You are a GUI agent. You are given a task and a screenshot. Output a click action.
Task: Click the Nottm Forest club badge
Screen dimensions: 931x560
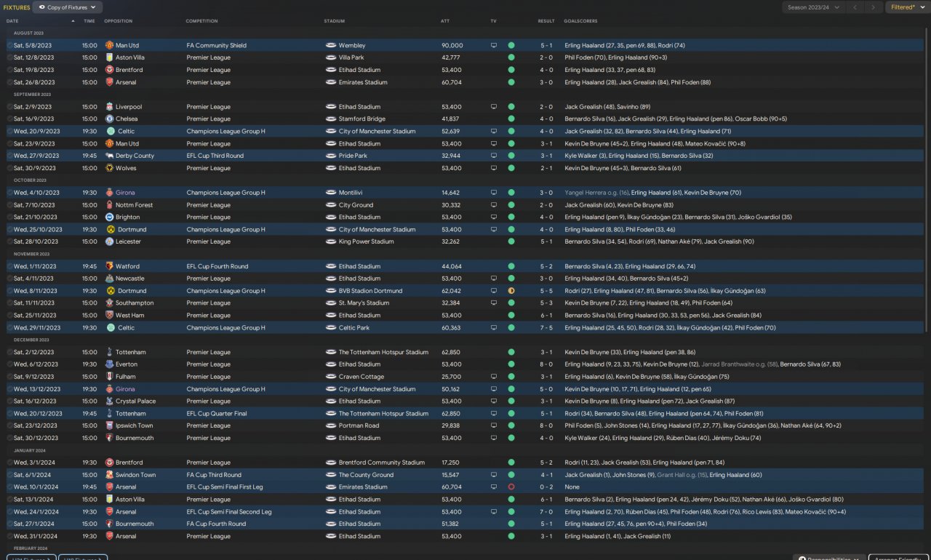point(109,205)
